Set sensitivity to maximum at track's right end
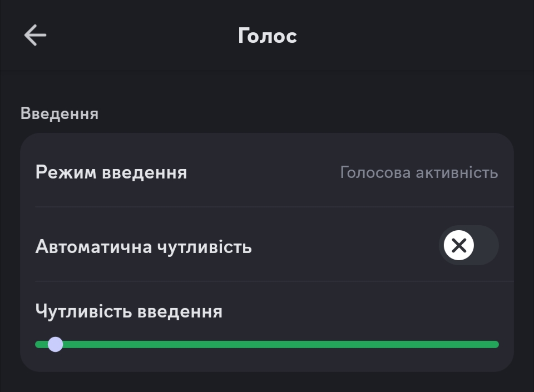 tap(496, 344)
